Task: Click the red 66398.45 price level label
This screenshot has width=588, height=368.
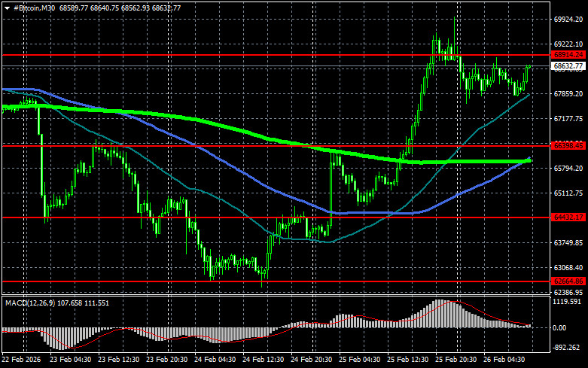Action: point(569,145)
